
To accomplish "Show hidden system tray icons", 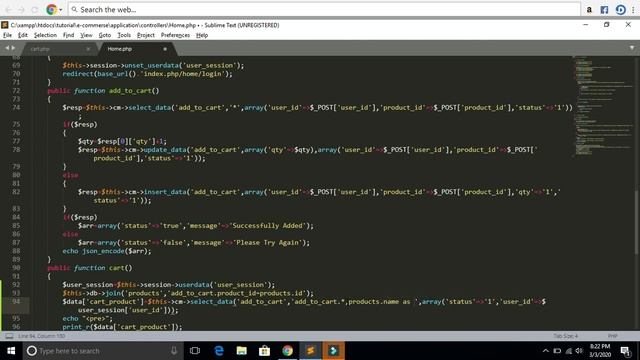I will click(546, 351).
